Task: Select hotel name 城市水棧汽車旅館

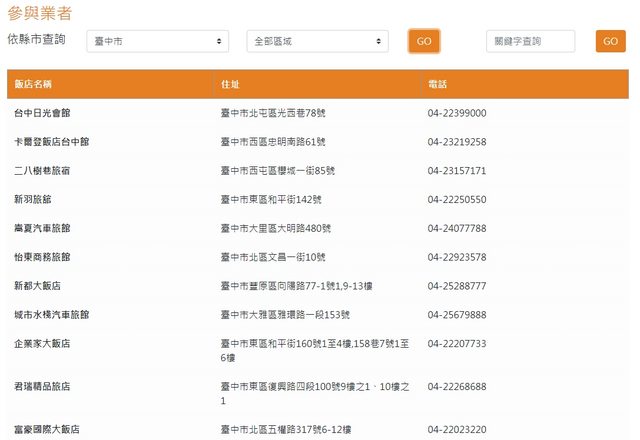Action: (52, 315)
